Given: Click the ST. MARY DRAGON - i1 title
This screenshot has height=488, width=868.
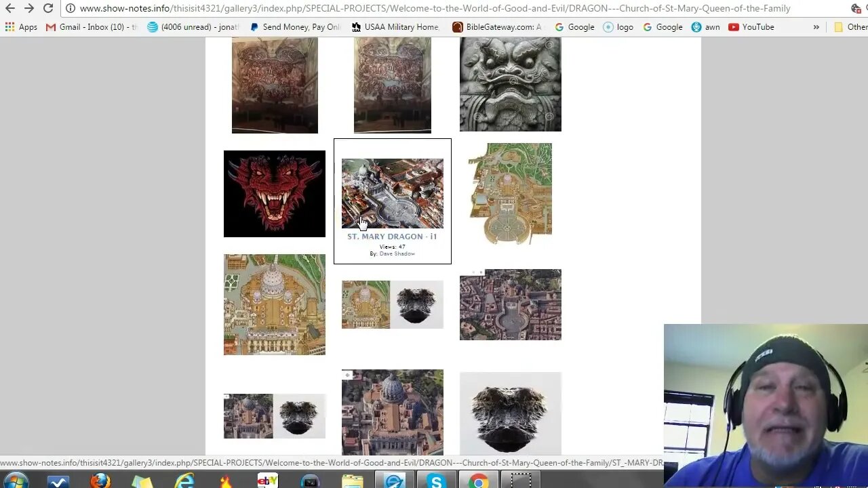Looking at the screenshot, I should 392,237.
